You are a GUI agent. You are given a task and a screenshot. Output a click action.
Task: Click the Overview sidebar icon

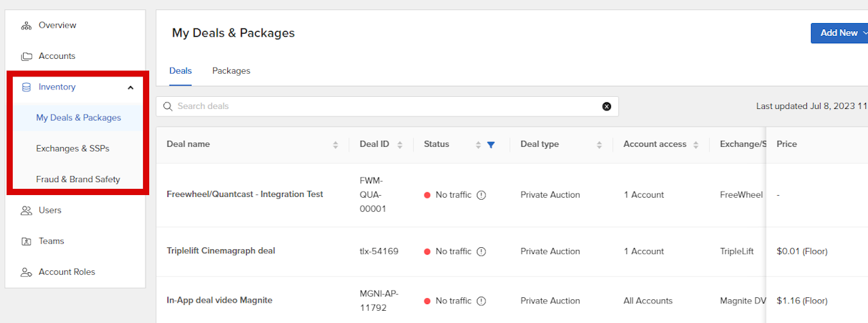point(26,26)
